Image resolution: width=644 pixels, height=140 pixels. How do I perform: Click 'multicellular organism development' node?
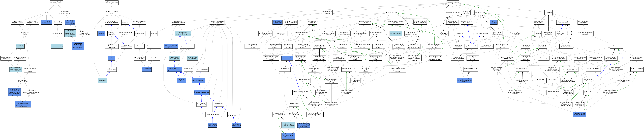pyautogui.click(x=183, y=33)
